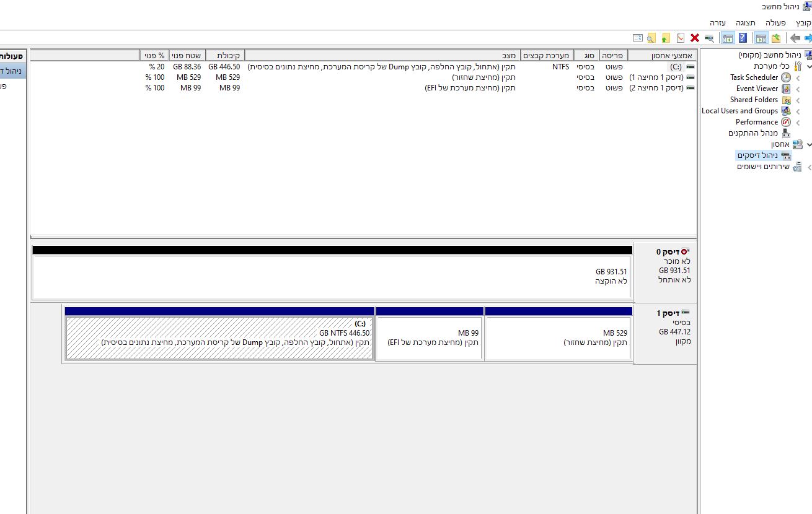Open the פעולה (Action) menu
Viewport: 812px width, 514px height.
click(x=775, y=23)
